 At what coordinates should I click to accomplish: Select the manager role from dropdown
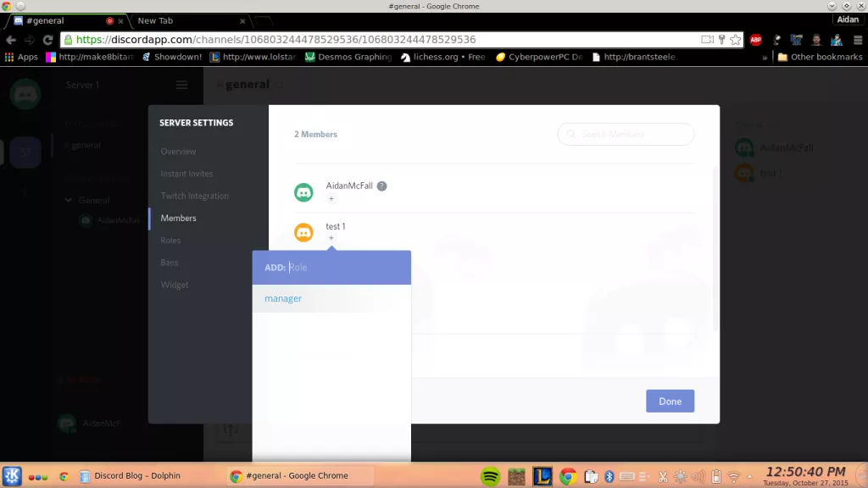pos(283,299)
